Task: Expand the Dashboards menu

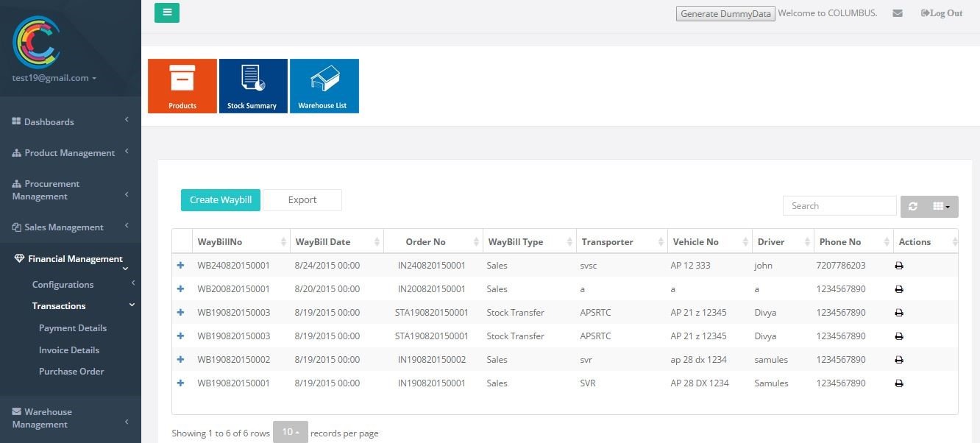Action: coord(71,121)
